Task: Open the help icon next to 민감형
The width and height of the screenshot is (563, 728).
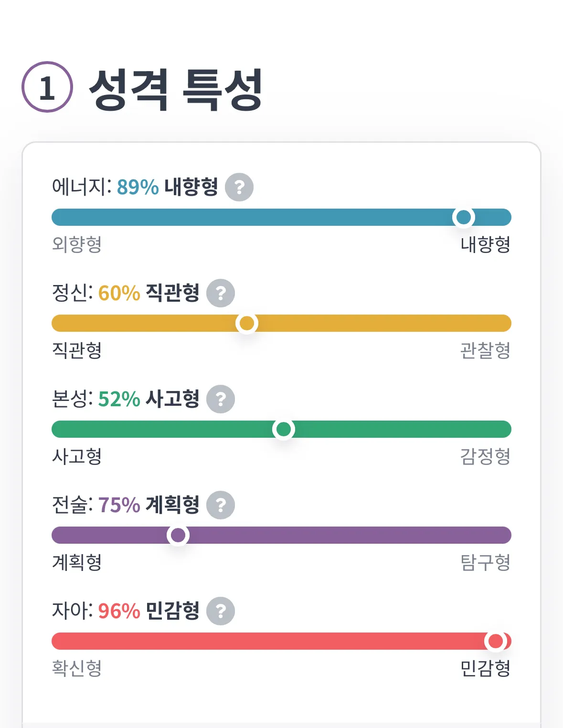Action: (x=221, y=611)
